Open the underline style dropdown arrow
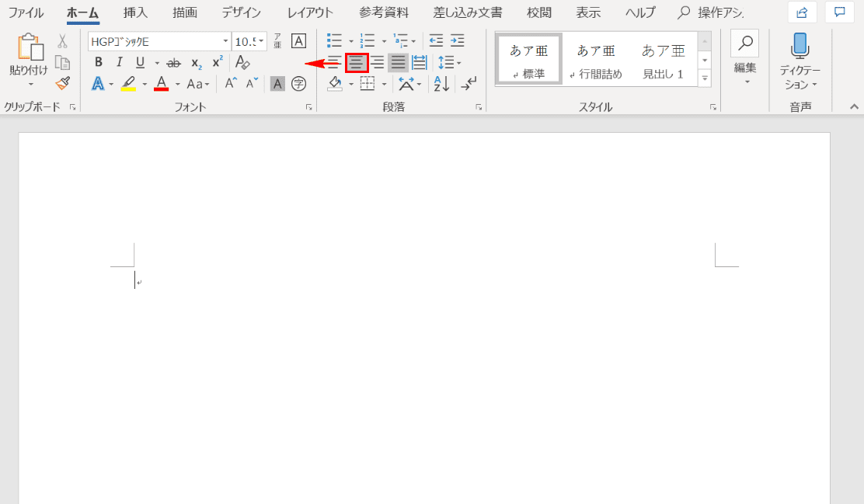The width and height of the screenshot is (864, 504). pos(157,63)
